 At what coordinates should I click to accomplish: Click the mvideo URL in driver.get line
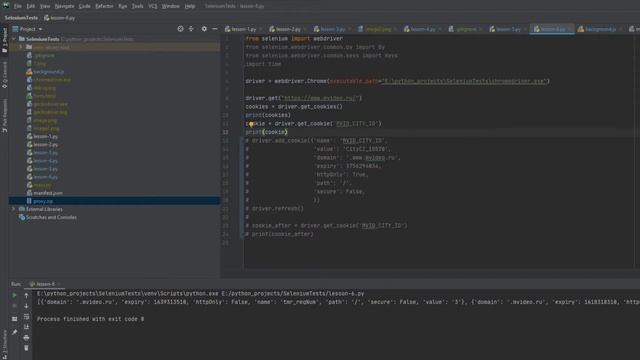(321, 98)
